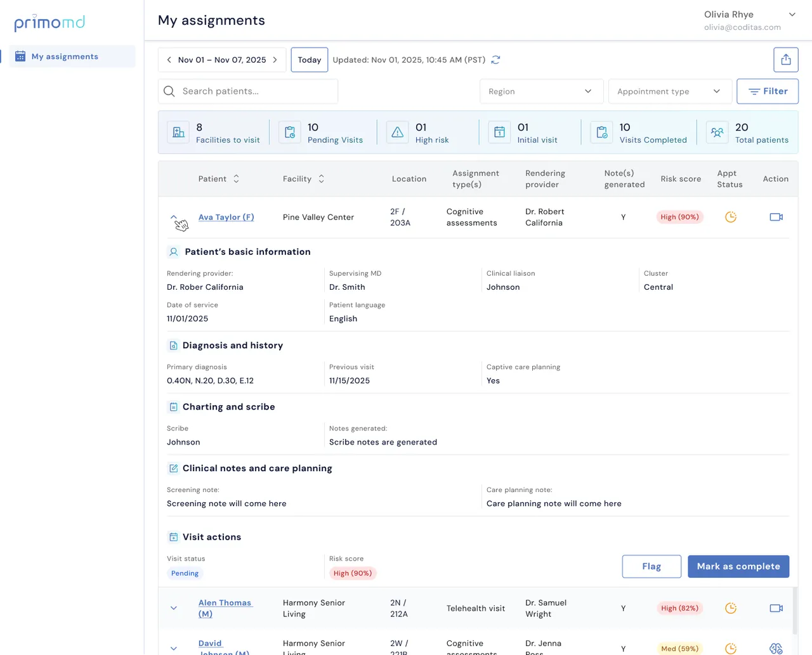
Task: Expand the Alen Thomas row
Action: 174,608
